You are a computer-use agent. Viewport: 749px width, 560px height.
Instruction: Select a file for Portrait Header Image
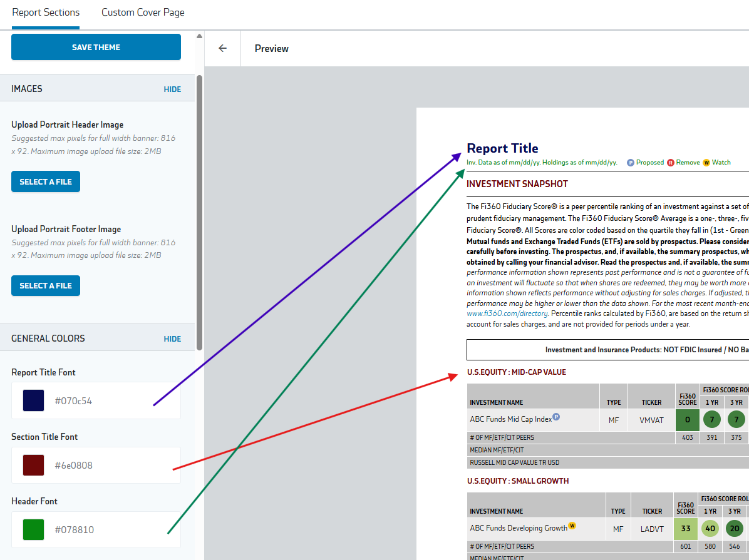46,181
